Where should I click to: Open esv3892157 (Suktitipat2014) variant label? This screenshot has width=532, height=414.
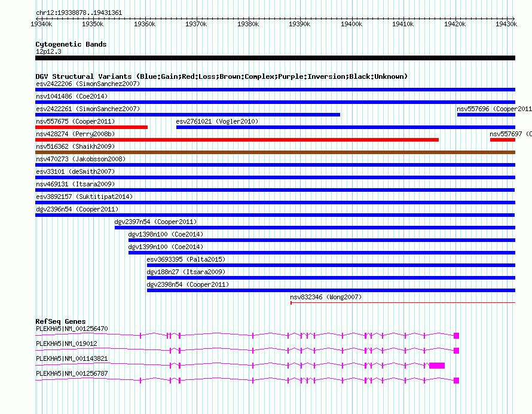tap(84, 197)
